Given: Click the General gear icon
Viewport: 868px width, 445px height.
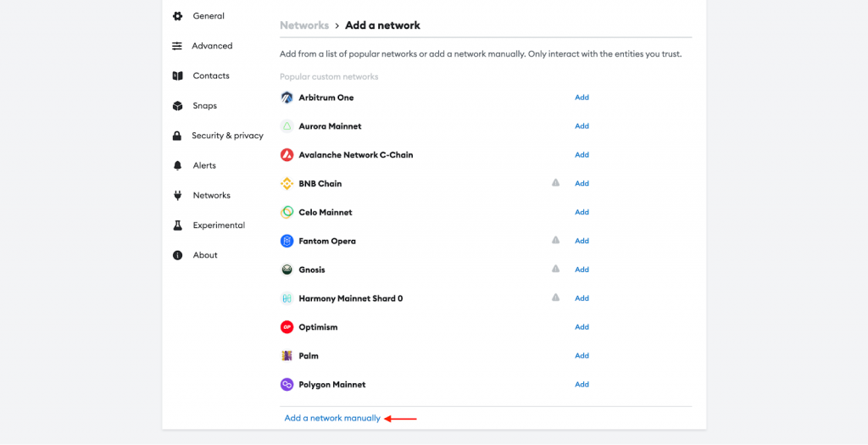Looking at the screenshot, I should click(x=177, y=16).
